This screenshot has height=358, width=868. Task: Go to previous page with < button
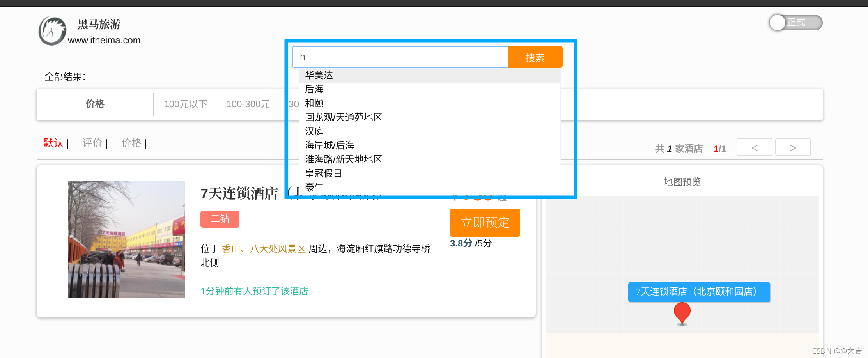pos(755,147)
